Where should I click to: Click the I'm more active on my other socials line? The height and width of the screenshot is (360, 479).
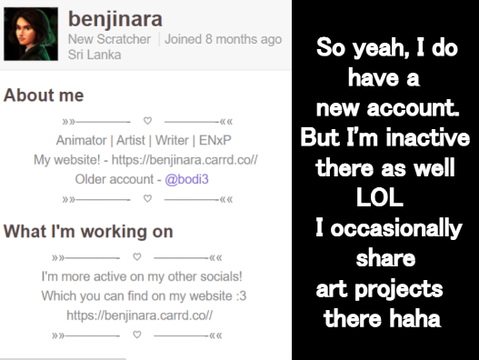point(142,277)
